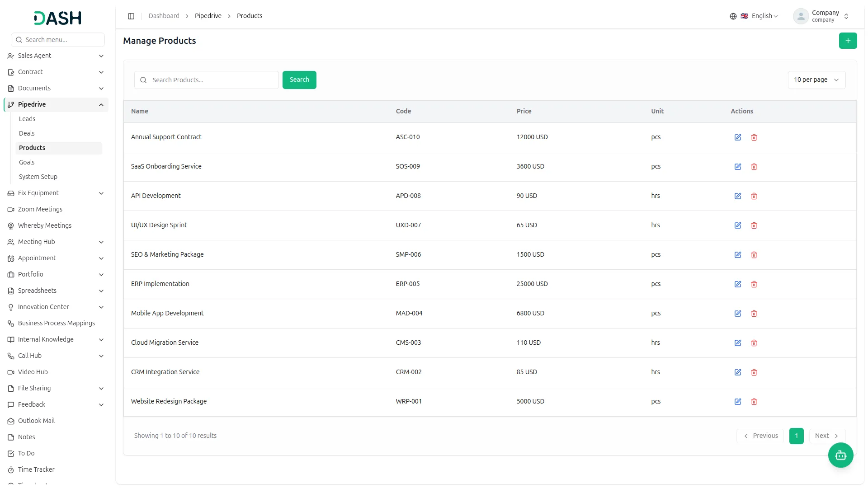
Task: Expand the Meeting Hub section
Action: (x=56, y=242)
